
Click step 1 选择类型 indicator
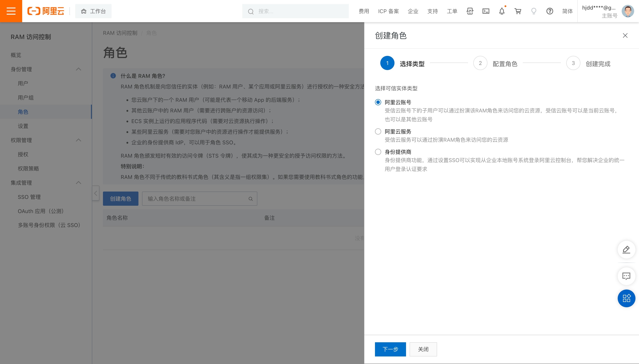click(x=402, y=63)
